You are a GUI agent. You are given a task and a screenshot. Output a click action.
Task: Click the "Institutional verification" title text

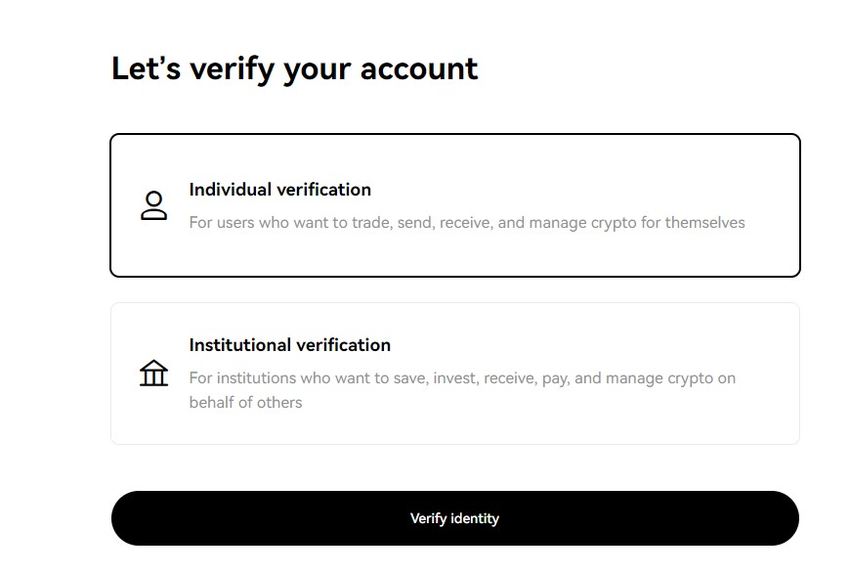[289, 345]
